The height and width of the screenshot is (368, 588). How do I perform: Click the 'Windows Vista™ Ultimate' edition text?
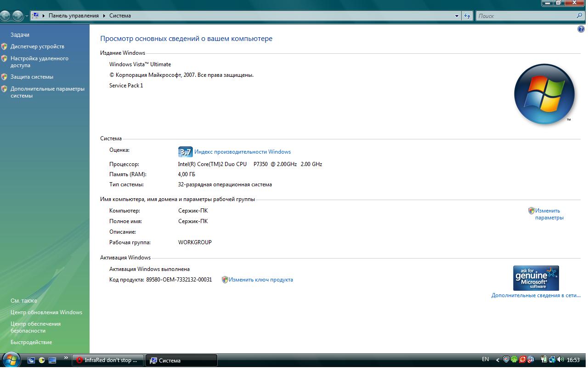click(140, 64)
